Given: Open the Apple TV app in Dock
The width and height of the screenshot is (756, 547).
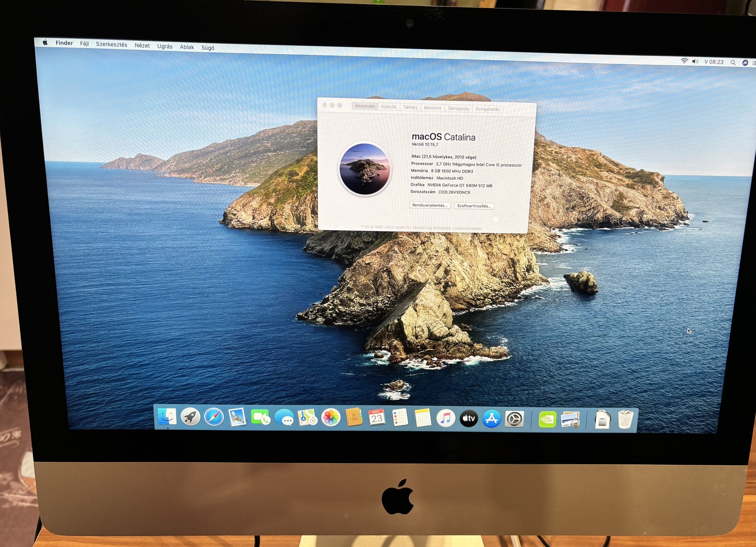Looking at the screenshot, I should pyautogui.click(x=469, y=418).
